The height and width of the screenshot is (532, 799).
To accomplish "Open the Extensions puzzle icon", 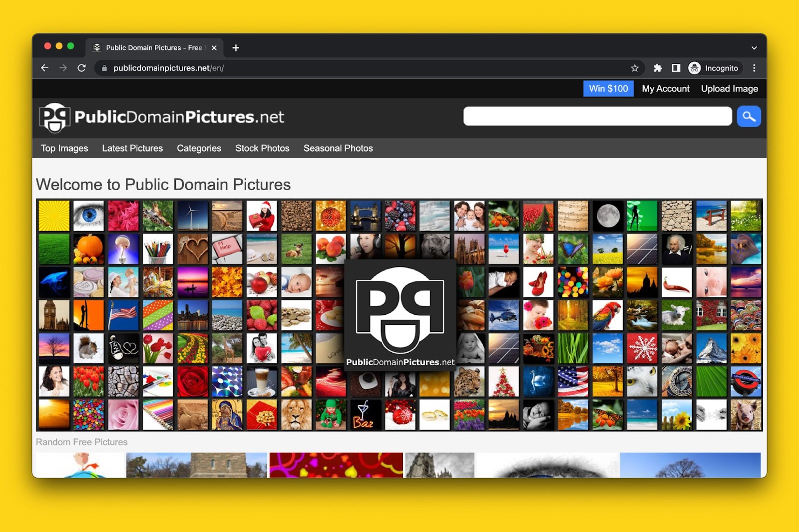I will (x=658, y=68).
